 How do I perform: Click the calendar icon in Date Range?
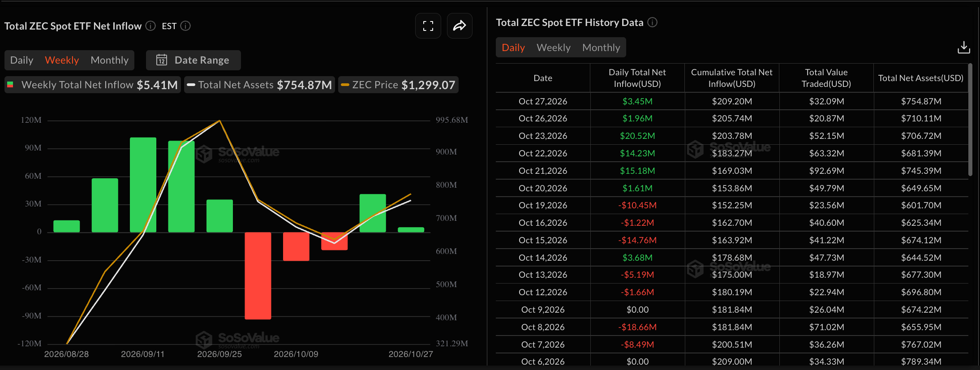coord(162,60)
